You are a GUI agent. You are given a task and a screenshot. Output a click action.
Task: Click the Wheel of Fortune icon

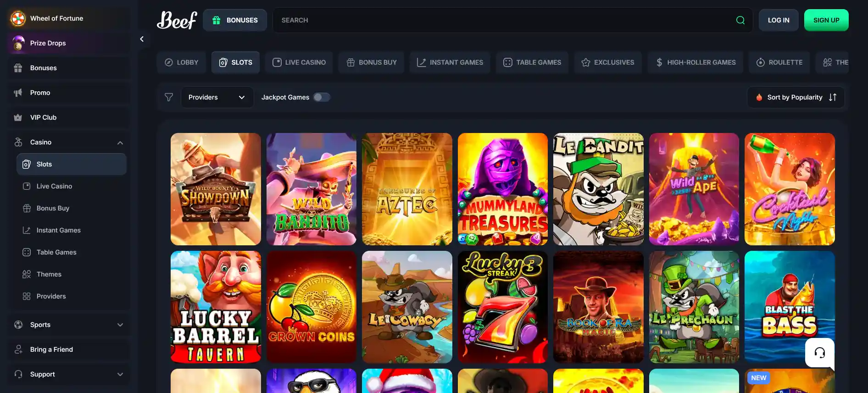pos(18,18)
